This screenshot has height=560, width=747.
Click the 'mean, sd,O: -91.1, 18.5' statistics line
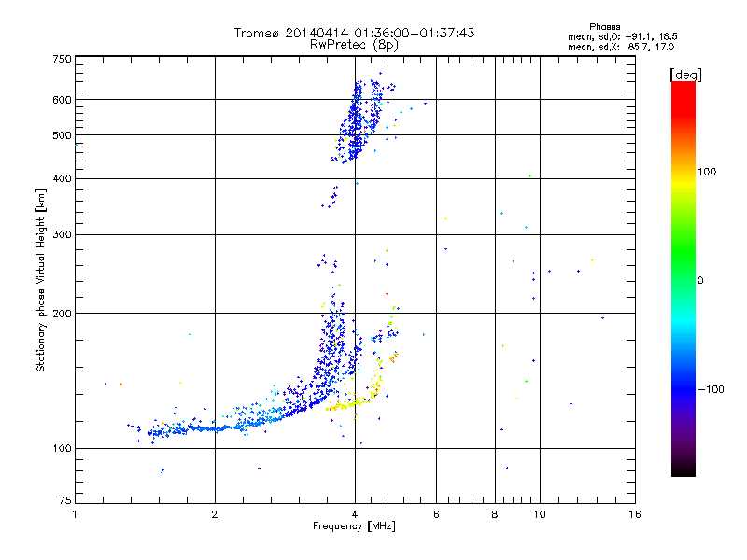pos(622,36)
